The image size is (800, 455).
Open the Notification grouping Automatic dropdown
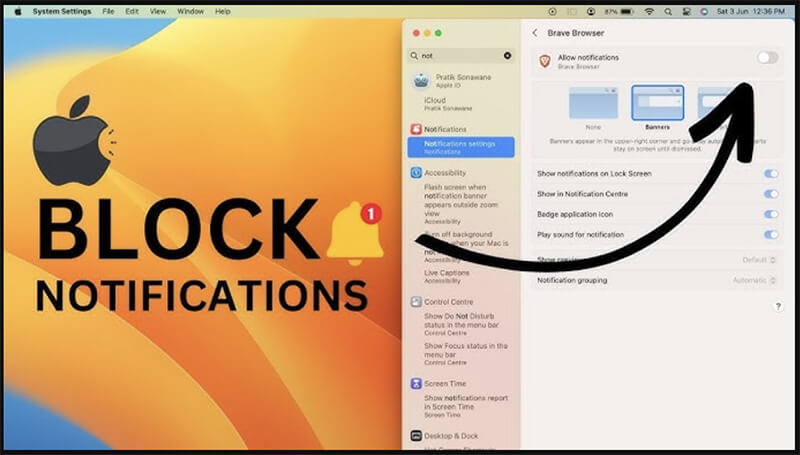755,281
